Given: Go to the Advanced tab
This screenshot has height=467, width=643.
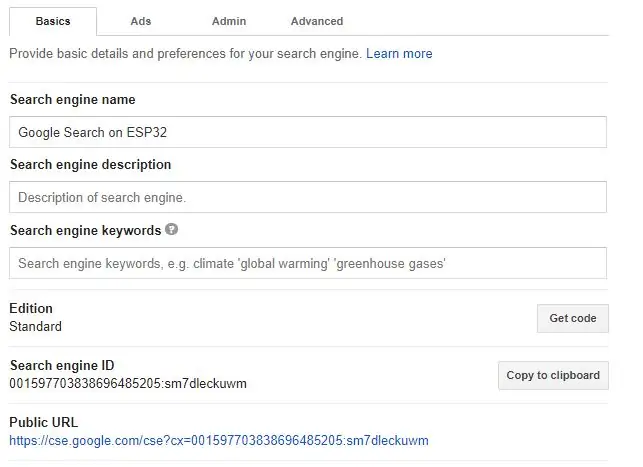Looking at the screenshot, I should click(x=317, y=21).
